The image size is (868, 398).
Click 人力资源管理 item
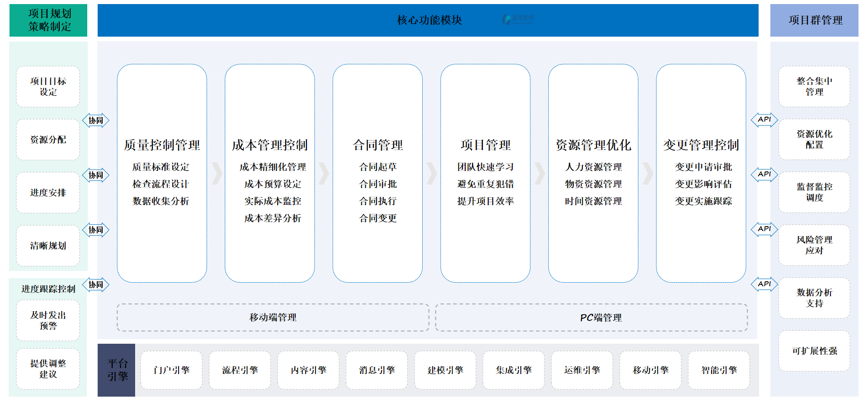(593, 167)
